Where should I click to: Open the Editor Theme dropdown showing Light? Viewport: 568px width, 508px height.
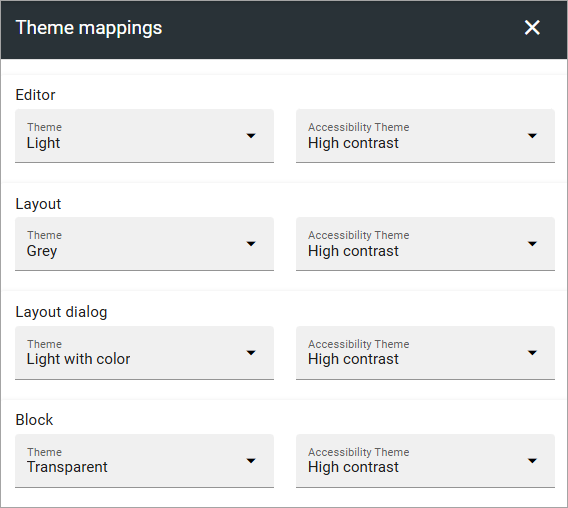pyautogui.click(x=144, y=136)
